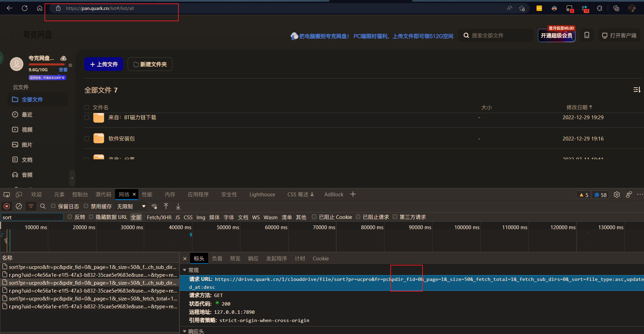Click the network filter field containing sort
The width and height of the screenshot is (644, 334).
tap(32, 217)
